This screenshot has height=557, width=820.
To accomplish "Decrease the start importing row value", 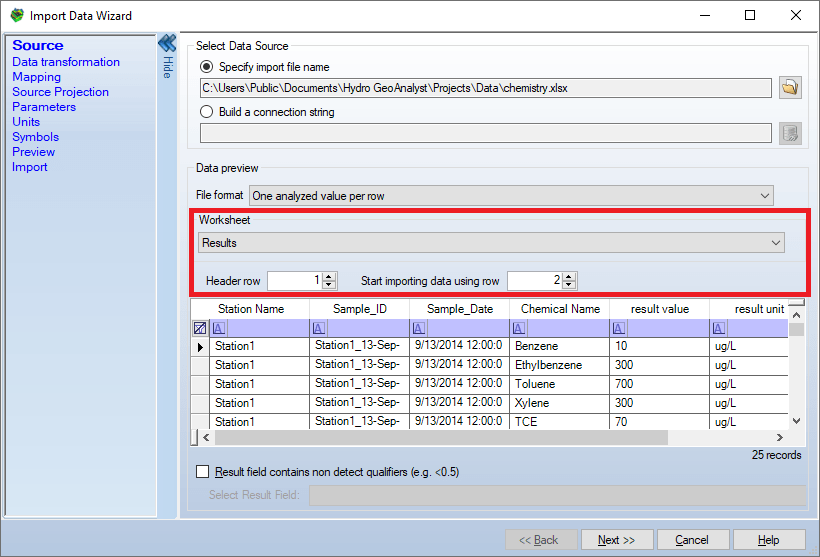I will point(569,285).
